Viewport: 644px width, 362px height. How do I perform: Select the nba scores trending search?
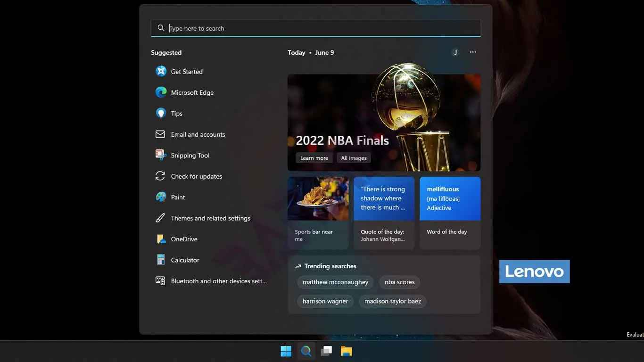coord(399,282)
